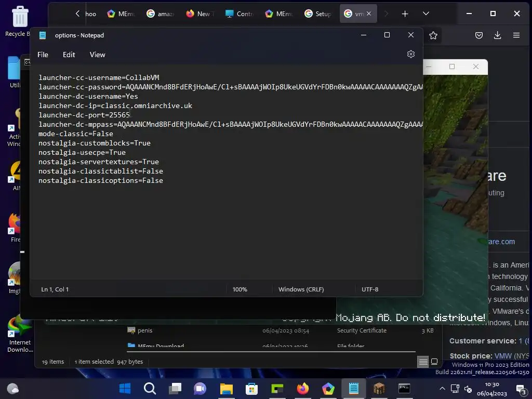Open Notepad settings gear icon
Viewport: 532px width, 399px height.
point(410,54)
